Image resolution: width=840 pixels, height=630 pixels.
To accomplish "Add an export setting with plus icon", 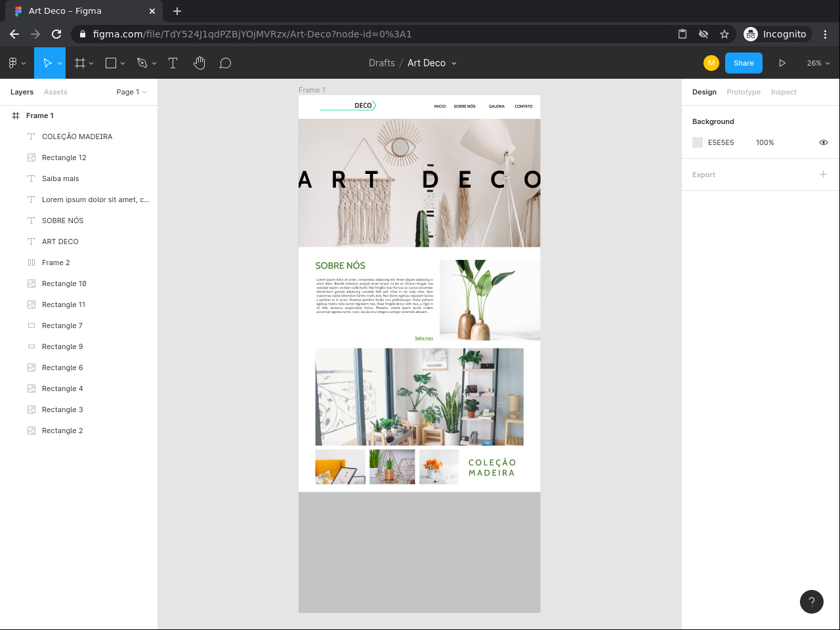I will click(x=823, y=175).
